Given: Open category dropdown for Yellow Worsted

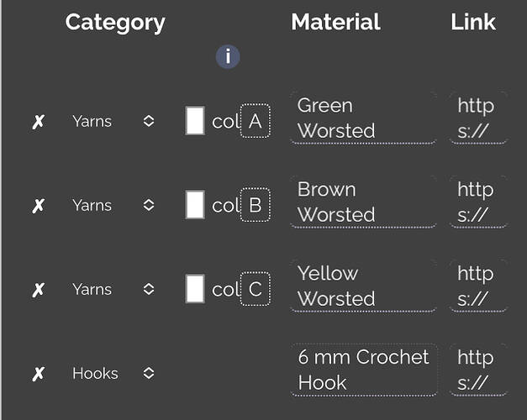Looking at the screenshot, I should click(x=113, y=289).
